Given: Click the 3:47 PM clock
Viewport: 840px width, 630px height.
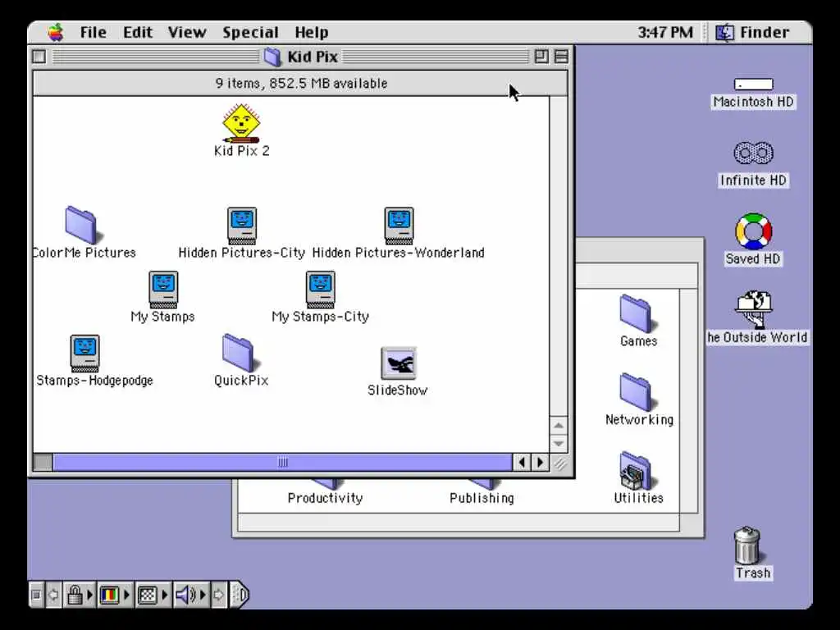Looking at the screenshot, I should tap(665, 32).
